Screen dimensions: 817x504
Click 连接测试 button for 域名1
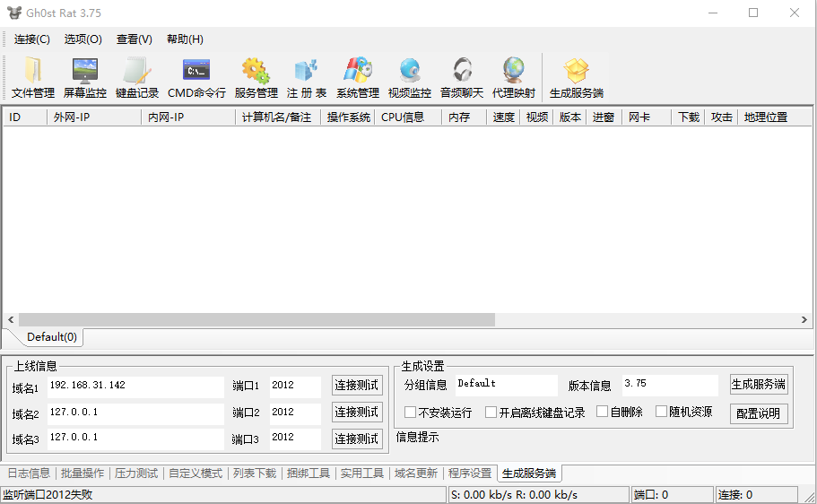pyautogui.click(x=357, y=385)
